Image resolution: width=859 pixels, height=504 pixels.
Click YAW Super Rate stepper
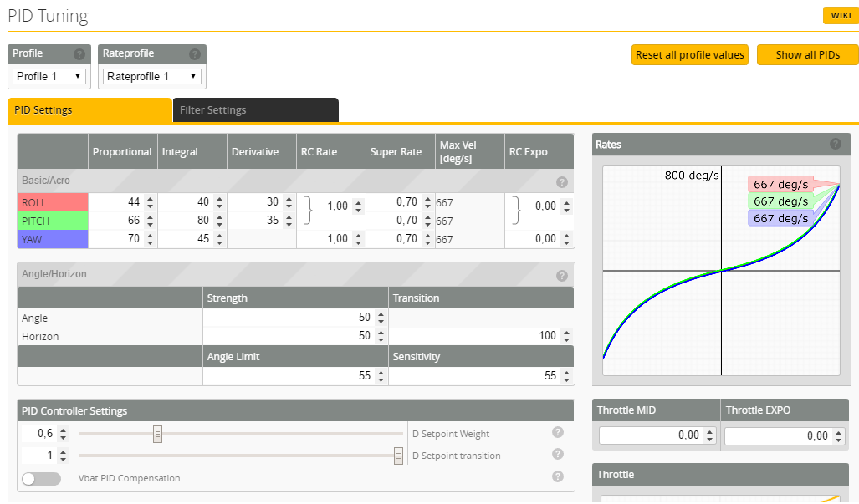point(428,239)
